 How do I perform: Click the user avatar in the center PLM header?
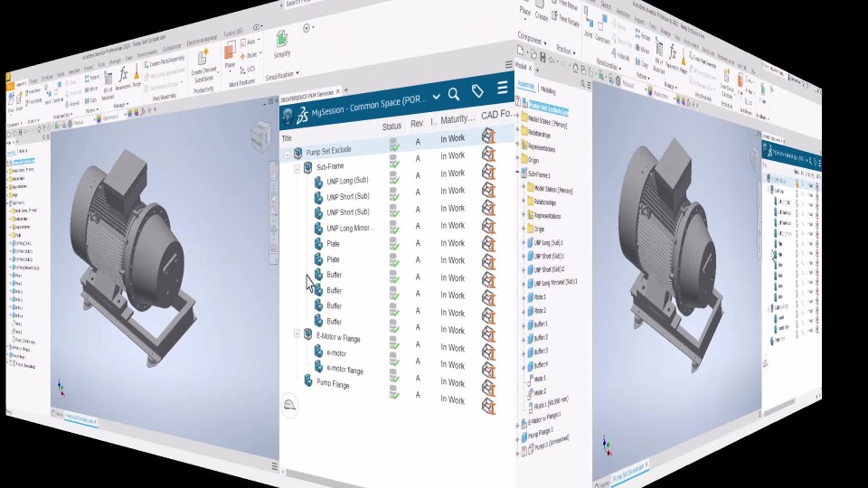click(288, 117)
